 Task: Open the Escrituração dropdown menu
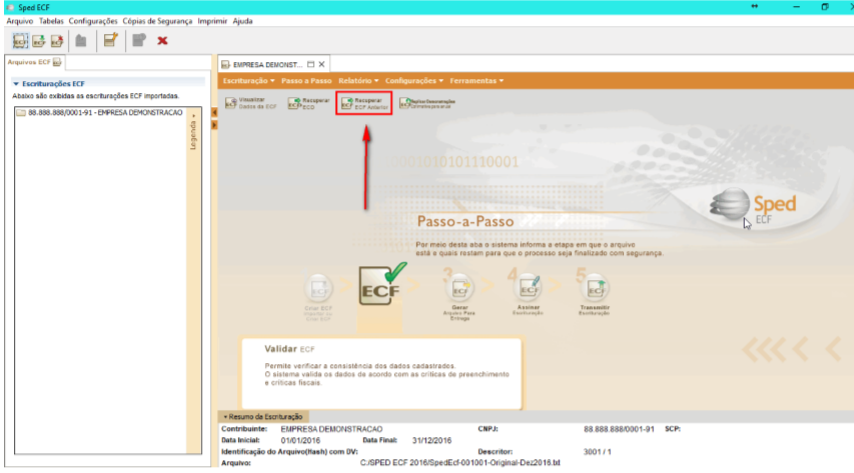coord(248,81)
